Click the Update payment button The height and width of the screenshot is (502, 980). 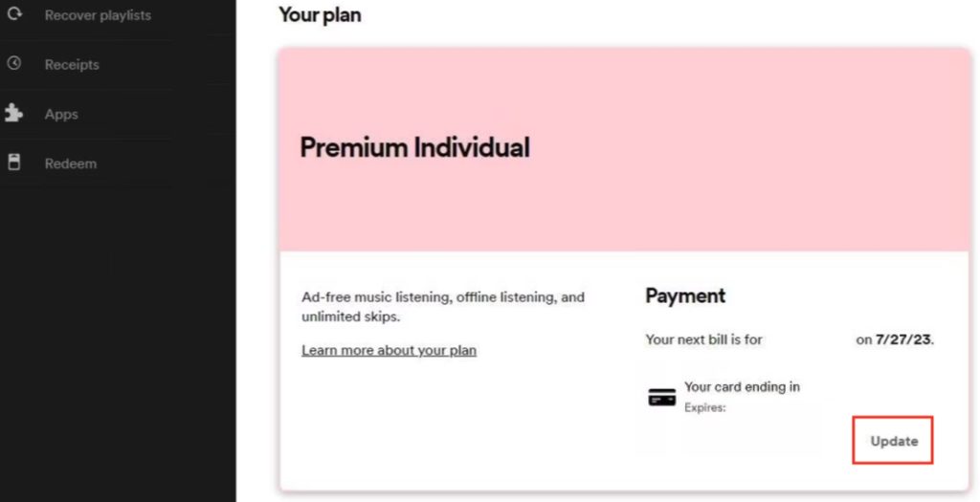point(893,441)
